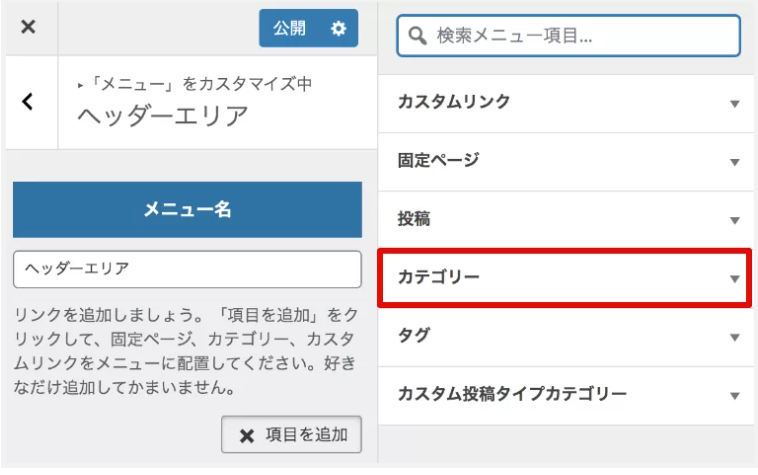Click the arrow next to カテゴリー
The width and height of the screenshot is (758, 475).
point(734,278)
